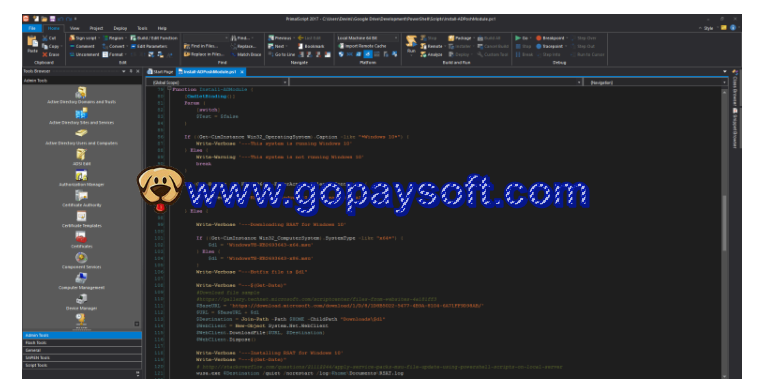
Task: Close the Install-ADPoshModule.ps1 tab
Action: tap(242, 72)
